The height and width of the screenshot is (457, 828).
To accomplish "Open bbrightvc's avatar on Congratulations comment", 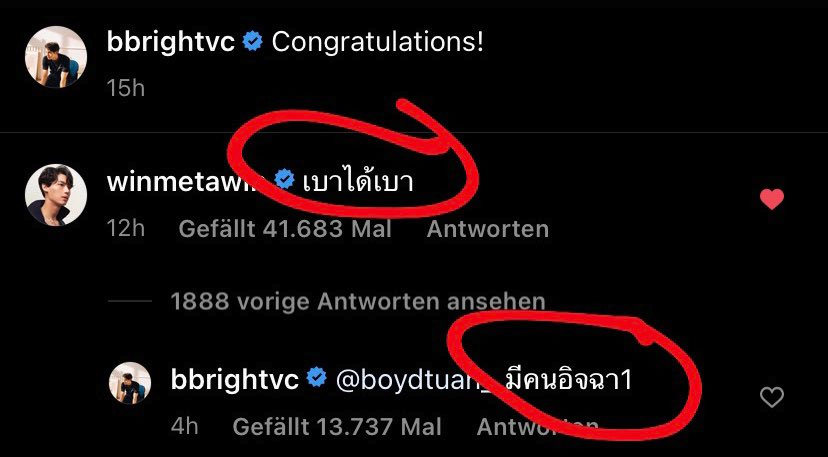I will [55, 57].
